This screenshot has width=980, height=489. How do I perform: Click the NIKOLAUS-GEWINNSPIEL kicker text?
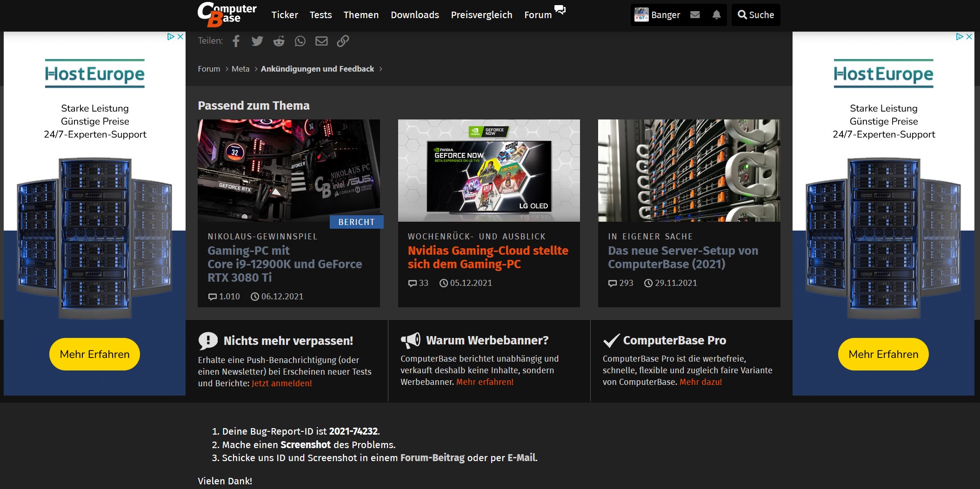point(263,237)
